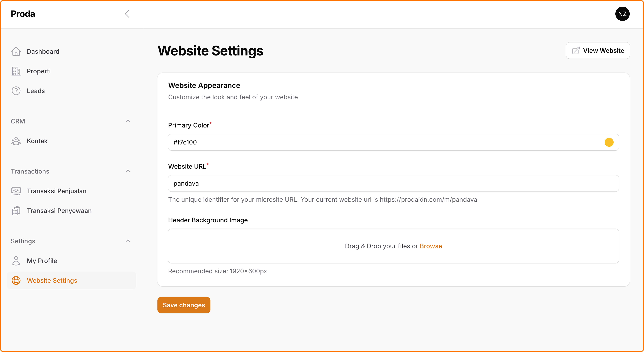Click the Website Settings globe icon
Image resolution: width=644 pixels, height=352 pixels.
click(x=16, y=281)
